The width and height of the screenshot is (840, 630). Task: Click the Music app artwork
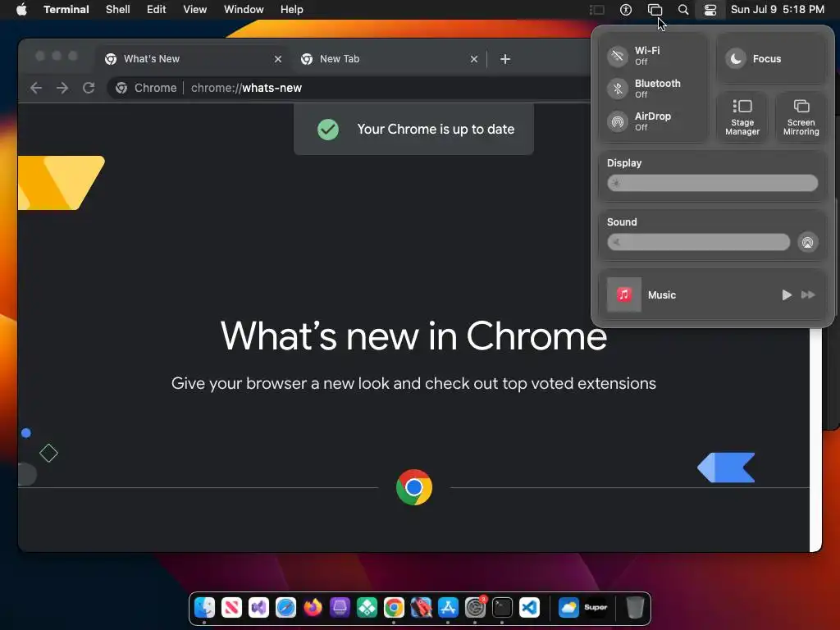(x=624, y=294)
